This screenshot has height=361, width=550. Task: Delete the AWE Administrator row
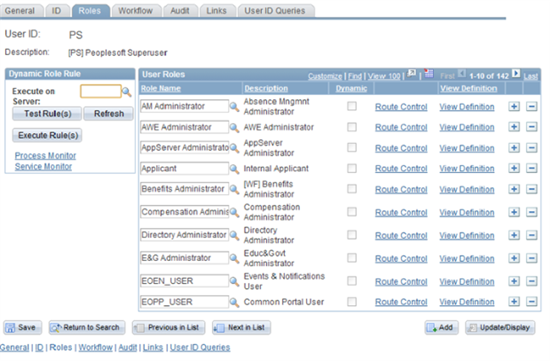(532, 127)
